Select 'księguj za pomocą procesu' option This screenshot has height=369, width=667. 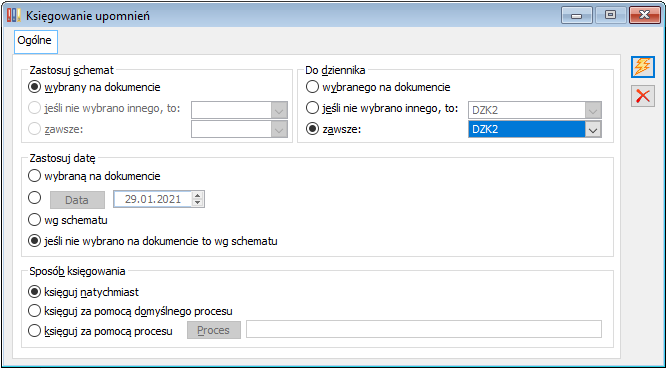tap(100, 331)
